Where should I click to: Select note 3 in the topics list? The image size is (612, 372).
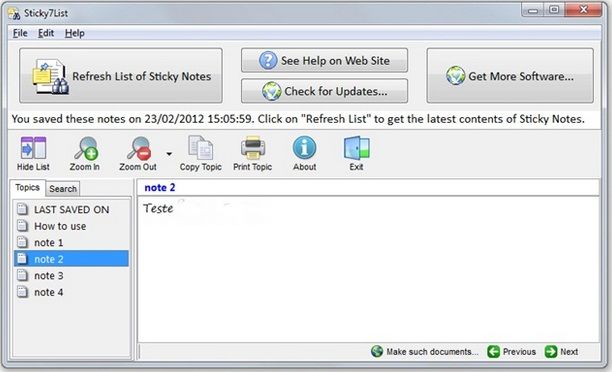tap(71, 276)
